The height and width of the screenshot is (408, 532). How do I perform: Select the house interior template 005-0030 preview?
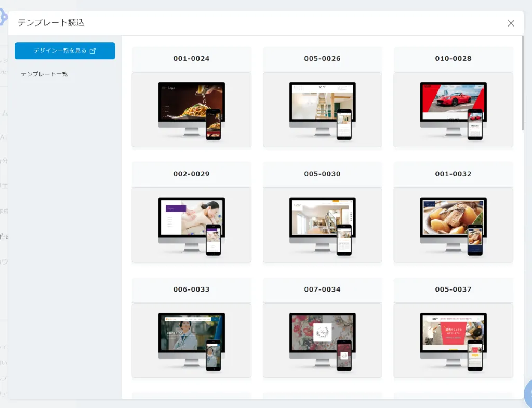pos(323,225)
